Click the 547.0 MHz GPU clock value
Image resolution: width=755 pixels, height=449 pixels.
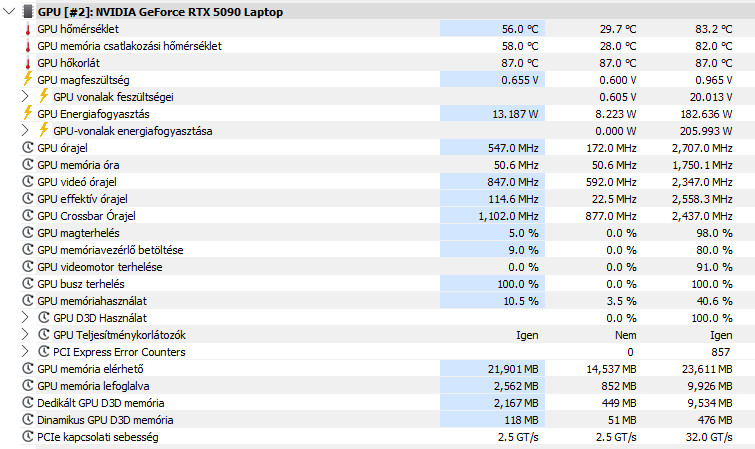click(513, 148)
